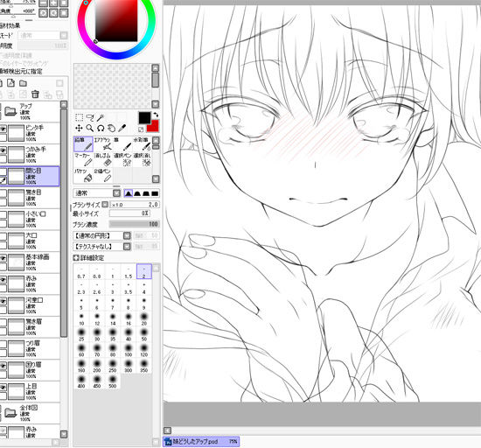Choose the 2値ペン binary pen

(x=103, y=175)
